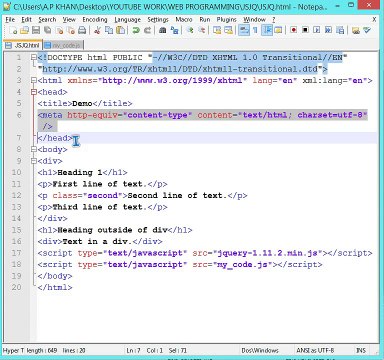The width and height of the screenshot is (384, 360).
Task: Open the ? help menu
Action: coord(274,20)
